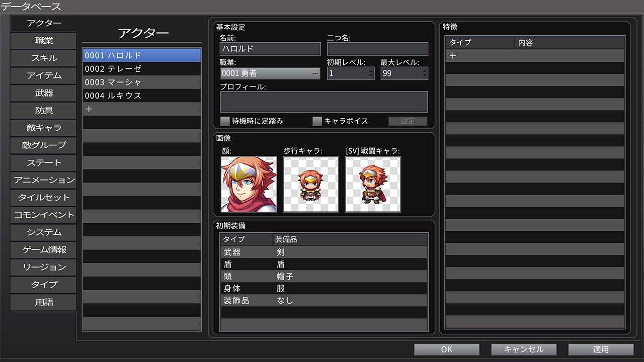The width and height of the screenshot is (644, 362).
Task: Click 装備品 column header in 初期装備
Action: point(350,239)
